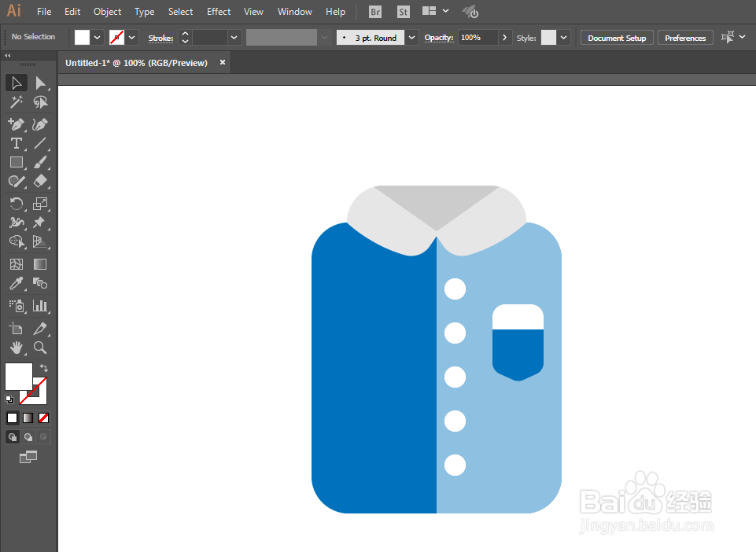The width and height of the screenshot is (756, 552).
Task: Activate the Hand tool
Action: coord(17,348)
